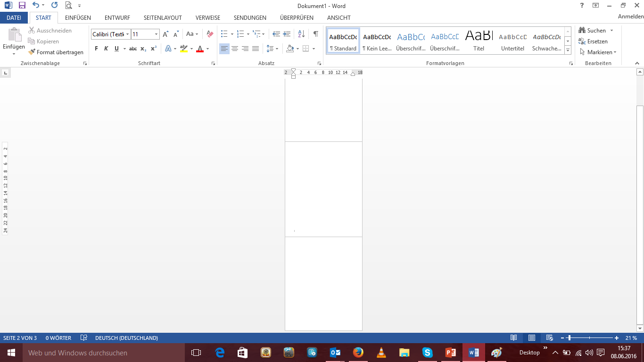Toggle bulleted list
This screenshot has width=644, height=362.
pyautogui.click(x=224, y=34)
